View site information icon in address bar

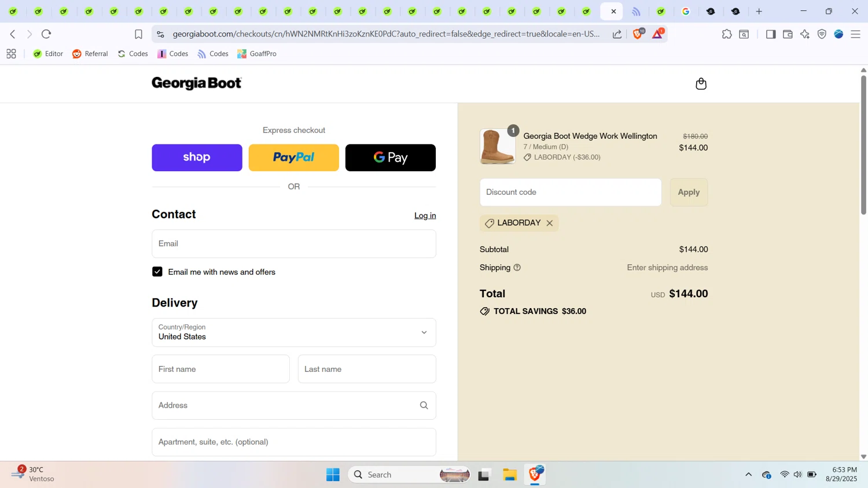click(x=160, y=34)
